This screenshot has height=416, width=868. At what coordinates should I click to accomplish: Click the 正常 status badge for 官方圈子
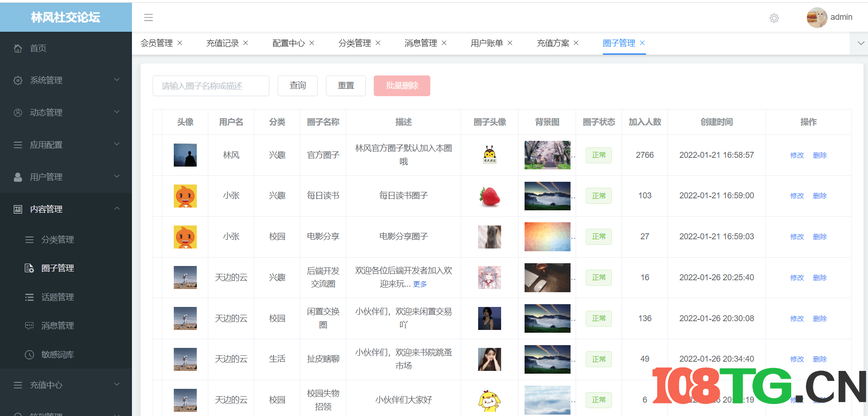(x=598, y=155)
